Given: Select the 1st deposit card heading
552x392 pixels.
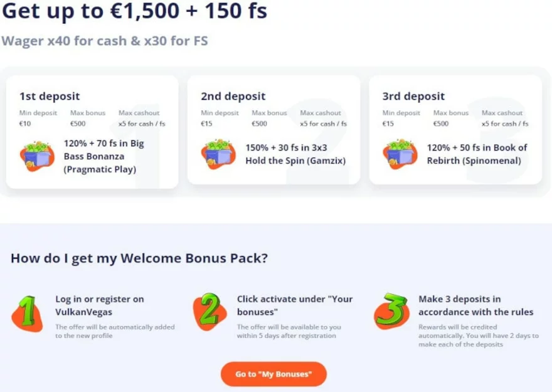Looking at the screenshot, I should [50, 96].
